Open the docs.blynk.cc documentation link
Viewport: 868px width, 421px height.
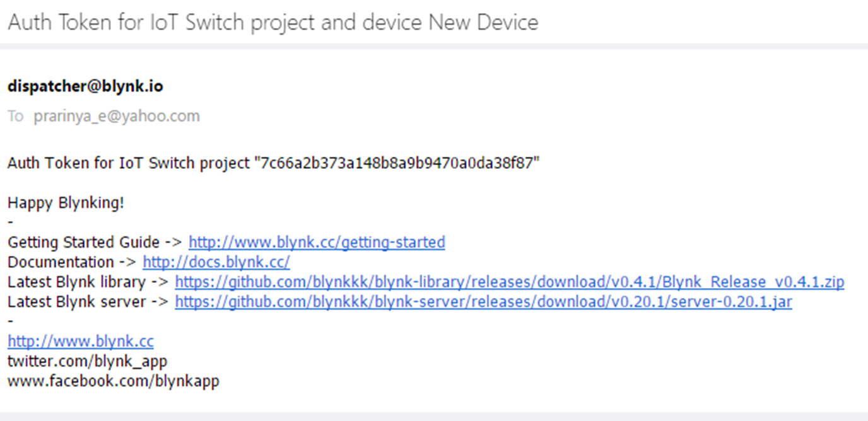point(216,262)
